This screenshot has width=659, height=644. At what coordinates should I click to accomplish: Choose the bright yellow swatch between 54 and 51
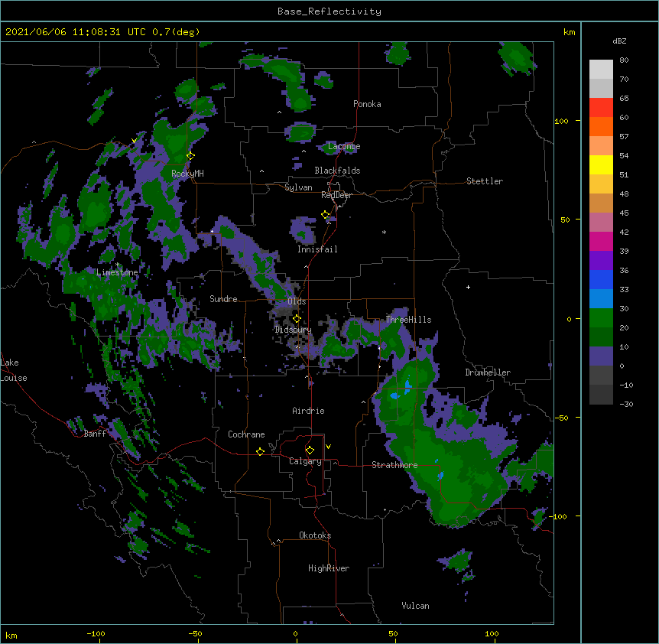601,164
